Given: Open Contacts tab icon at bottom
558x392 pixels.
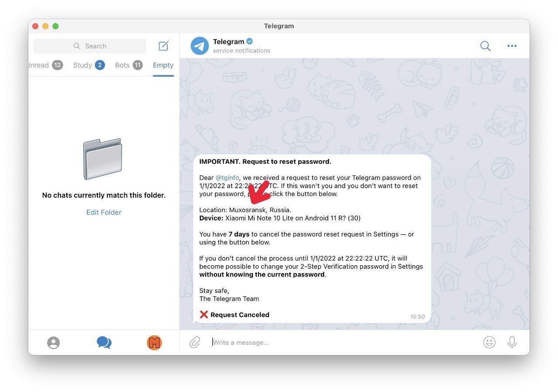Looking at the screenshot, I should (53, 343).
